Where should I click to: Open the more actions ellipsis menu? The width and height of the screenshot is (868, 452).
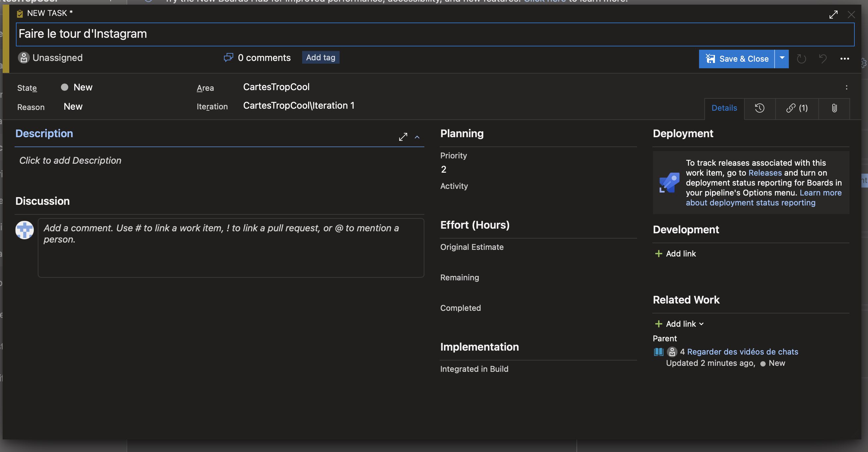[844, 59]
